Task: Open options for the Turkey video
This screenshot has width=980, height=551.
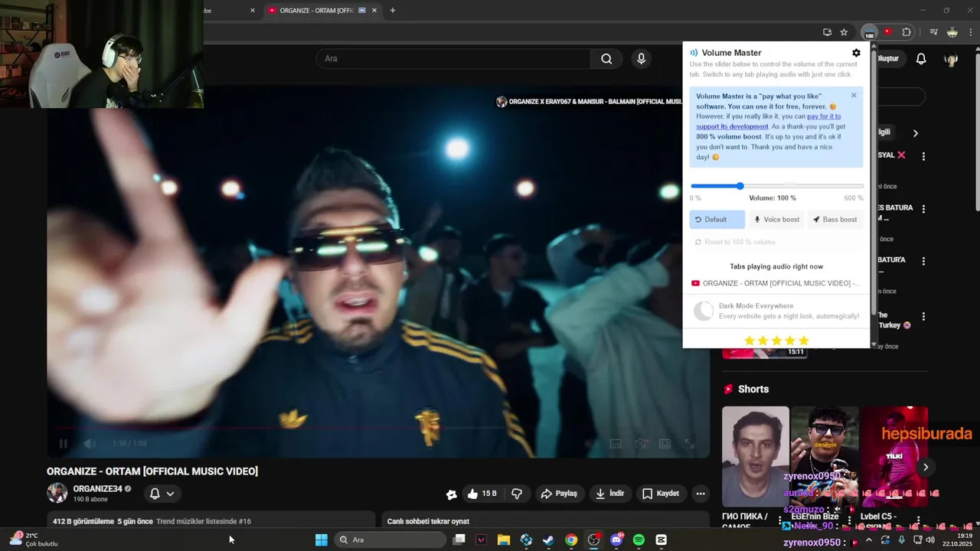Action: (923, 317)
